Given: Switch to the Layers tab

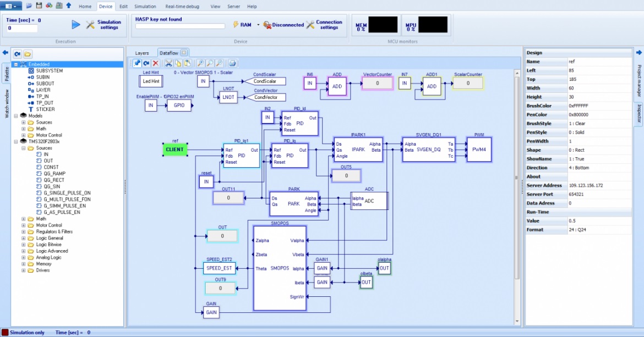Looking at the screenshot, I should coord(142,53).
